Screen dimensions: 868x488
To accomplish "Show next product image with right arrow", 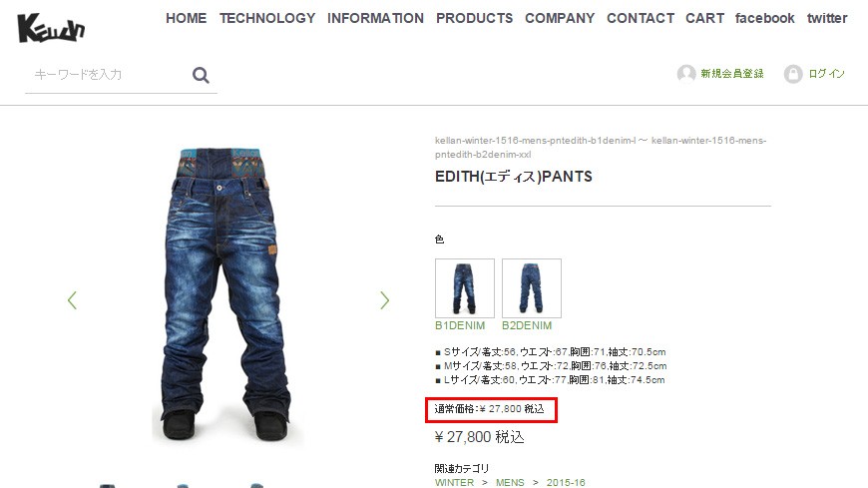I will point(385,300).
